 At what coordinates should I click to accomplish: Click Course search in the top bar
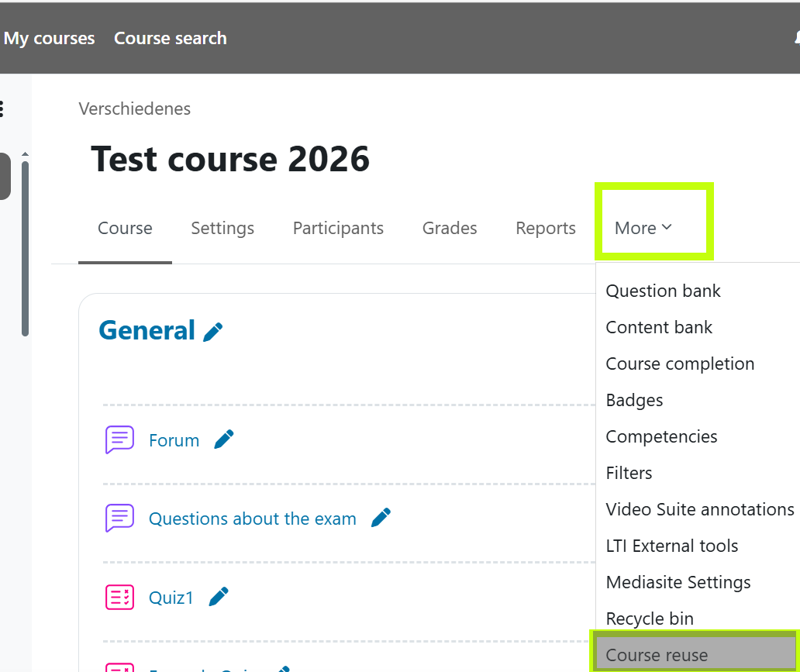click(x=171, y=38)
